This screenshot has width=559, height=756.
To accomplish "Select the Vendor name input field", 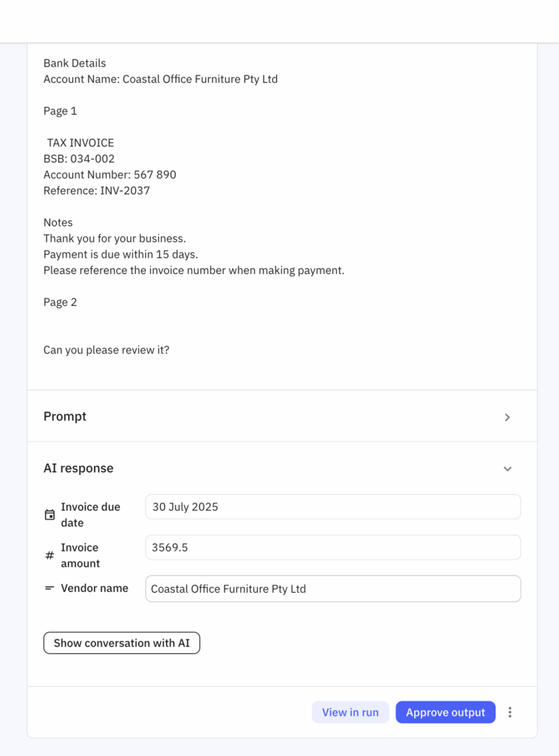I will 333,589.
